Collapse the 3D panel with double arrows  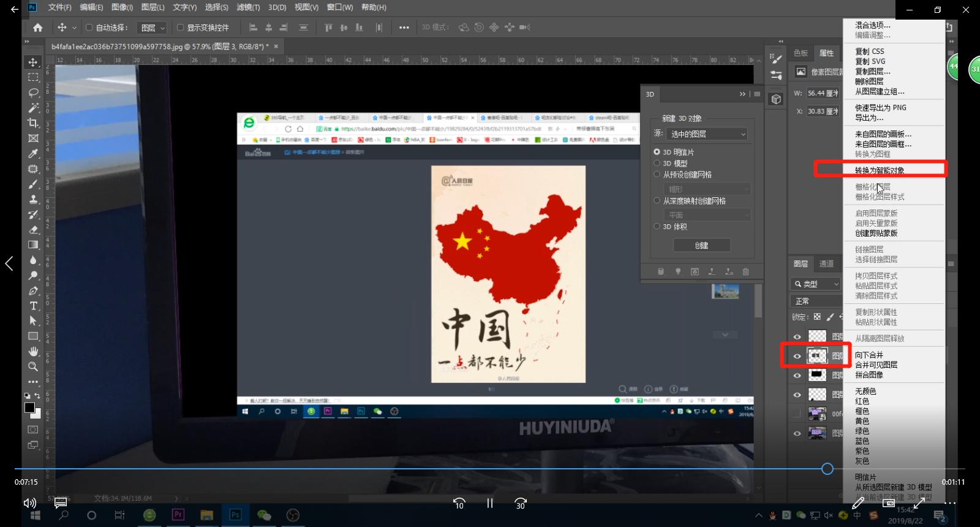742,94
